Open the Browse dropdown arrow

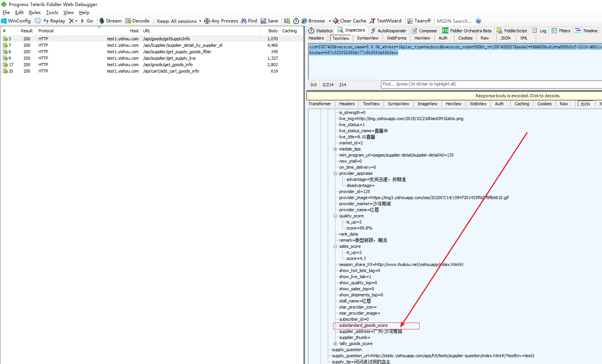(330, 21)
